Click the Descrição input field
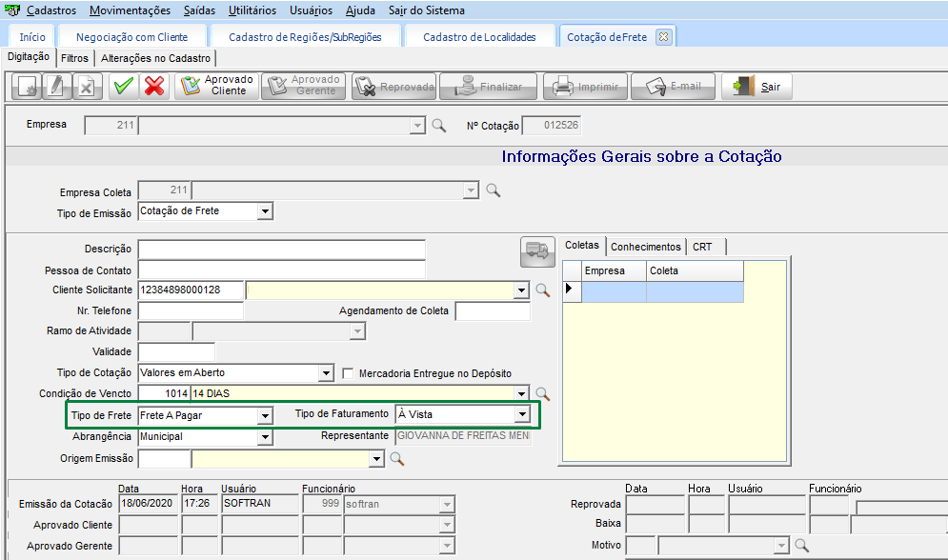Viewport: 948px width, 560px height. pyautogui.click(x=281, y=249)
